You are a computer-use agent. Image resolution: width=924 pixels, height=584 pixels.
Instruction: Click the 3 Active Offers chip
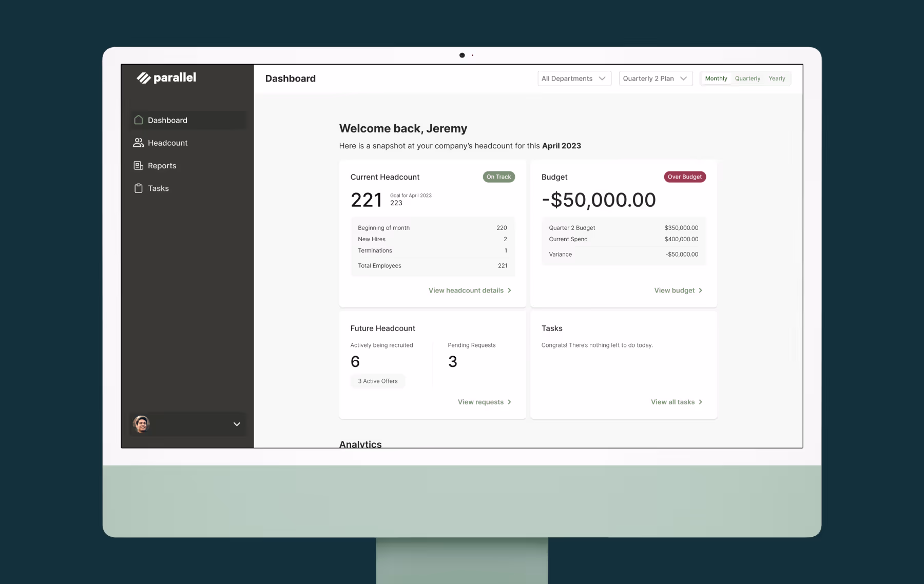377,381
